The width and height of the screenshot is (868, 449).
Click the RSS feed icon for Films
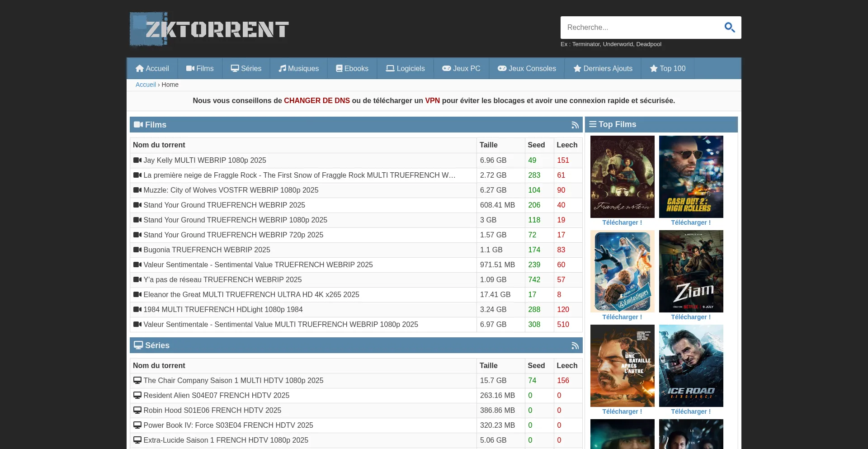tap(575, 125)
